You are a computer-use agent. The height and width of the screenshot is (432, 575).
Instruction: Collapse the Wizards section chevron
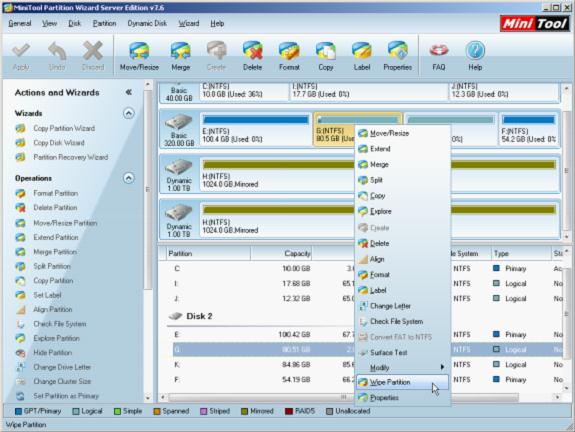point(128,113)
